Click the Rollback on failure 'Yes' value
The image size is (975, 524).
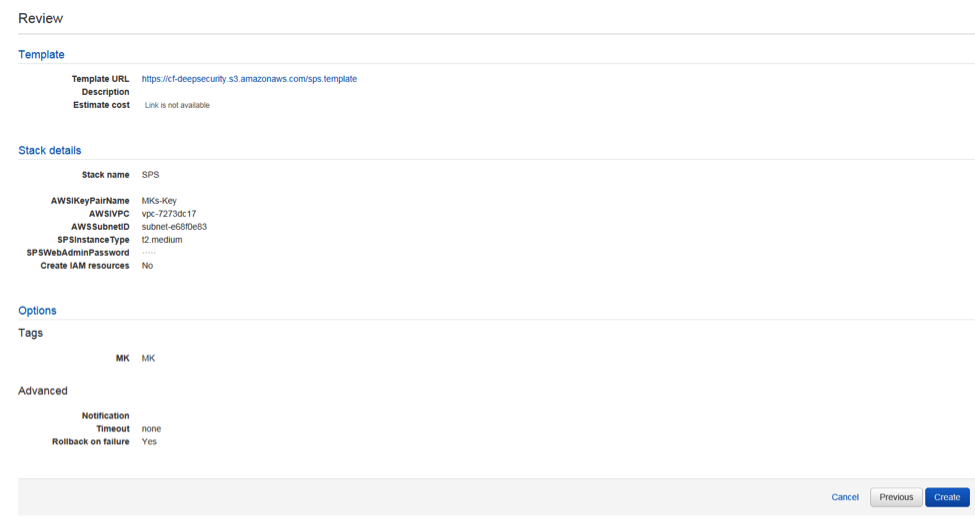pyautogui.click(x=149, y=442)
